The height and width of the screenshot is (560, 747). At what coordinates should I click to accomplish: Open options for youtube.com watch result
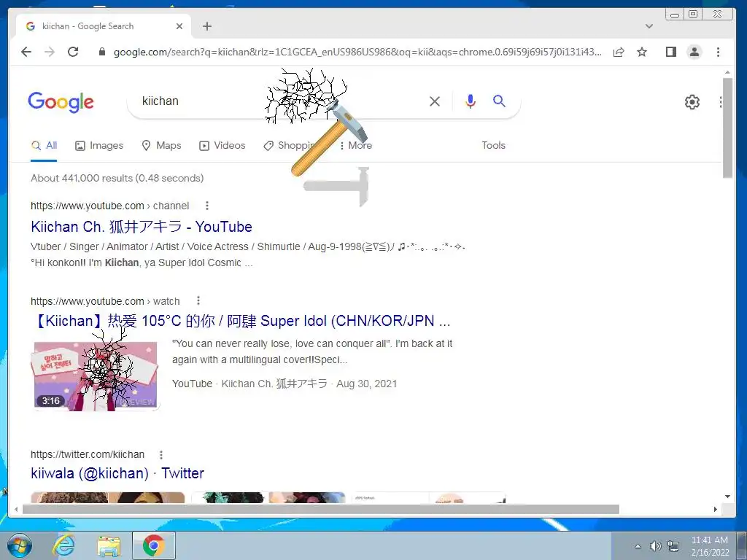[x=198, y=301]
